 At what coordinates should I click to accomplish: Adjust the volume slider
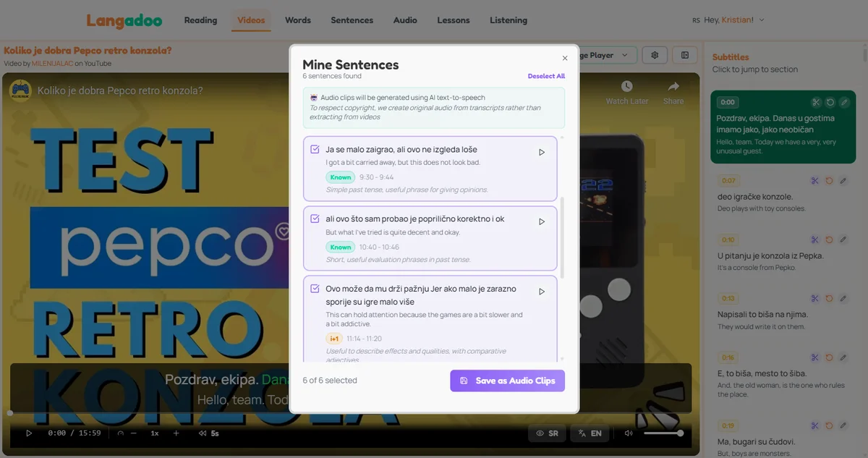pyautogui.click(x=663, y=433)
